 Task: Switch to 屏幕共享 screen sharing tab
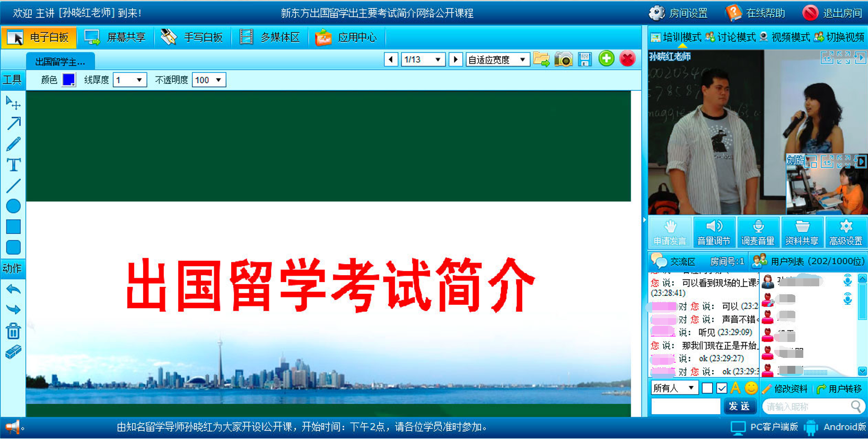point(115,37)
